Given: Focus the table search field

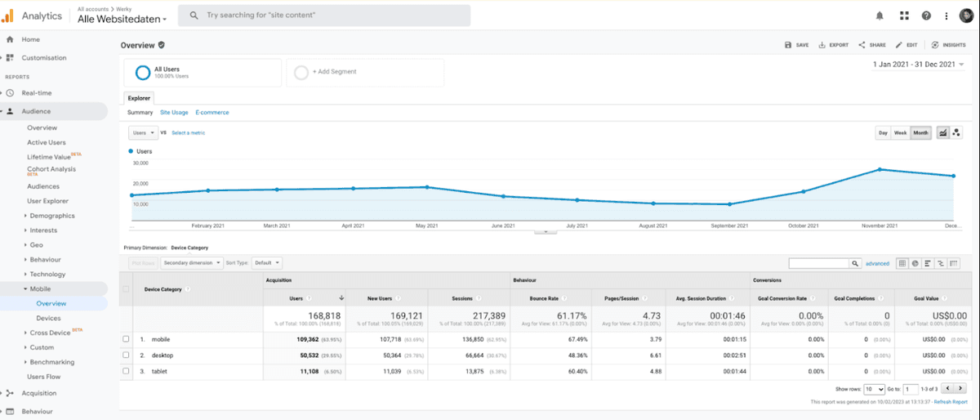Looking at the screenshot, I should click(819, 263).
